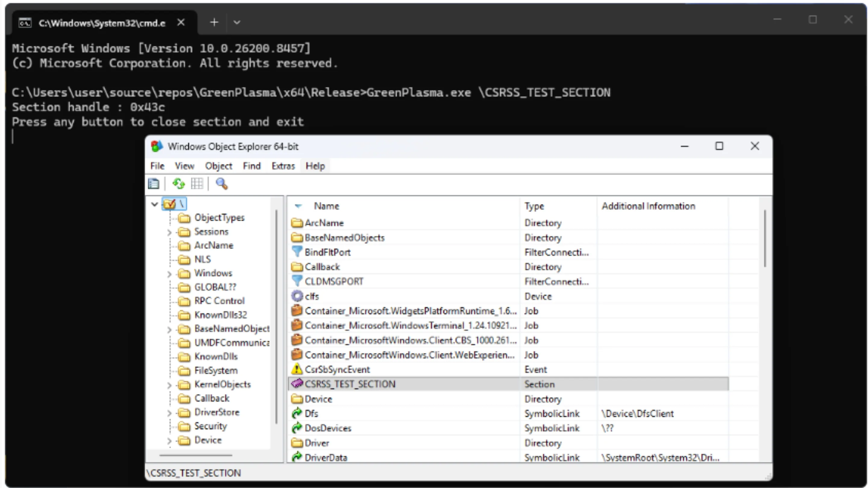The height and width of the screenshot is (488, 868).
Task: Close the cmd.exe terminal tab
Action: click(181, 23)
